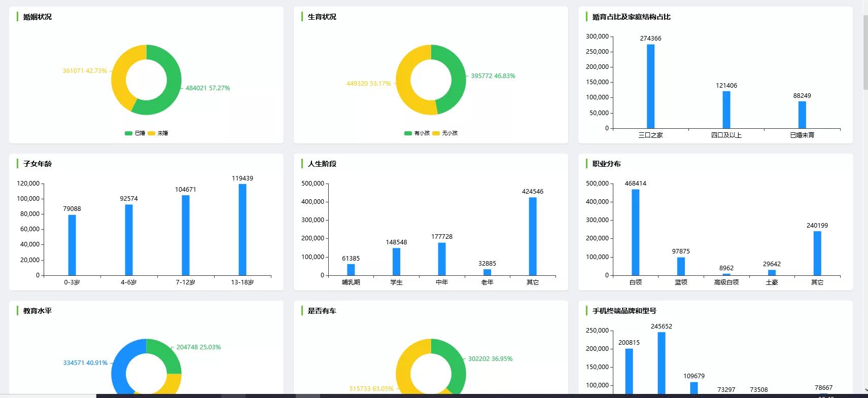Click the 245652 bar in 手机终端品牌和型号
This screenshot has width=868, height=398.
[x=662, y=363]
